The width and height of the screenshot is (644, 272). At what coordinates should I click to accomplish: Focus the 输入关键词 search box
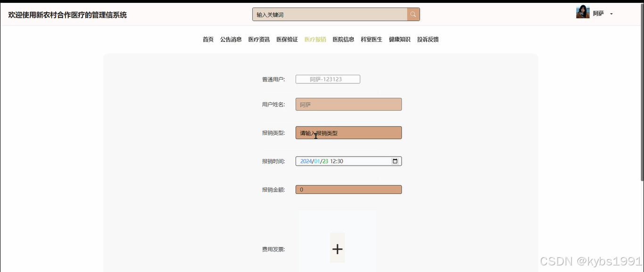pos(330,15)
